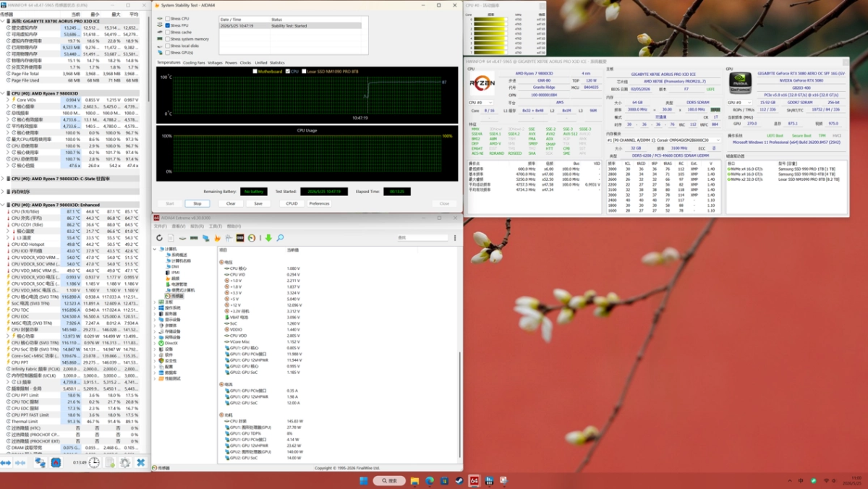Select the Stability Test: Started log row
Screen dimensions: 868x489
(x=289, y=25)
